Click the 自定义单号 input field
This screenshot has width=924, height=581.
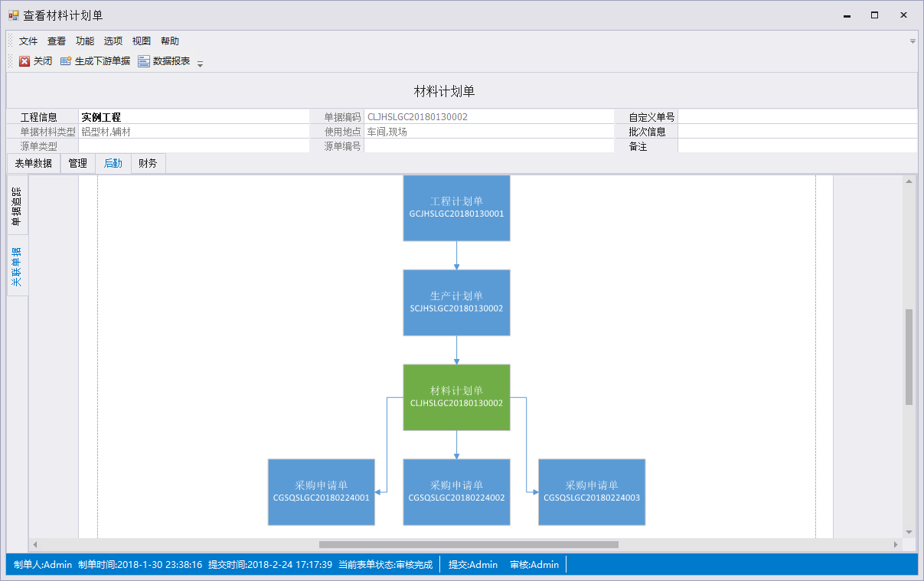(x=797, y=117)
